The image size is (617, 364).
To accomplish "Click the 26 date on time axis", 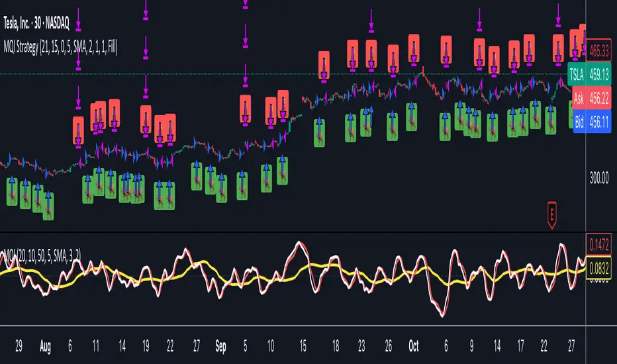I will pos(389,346).
